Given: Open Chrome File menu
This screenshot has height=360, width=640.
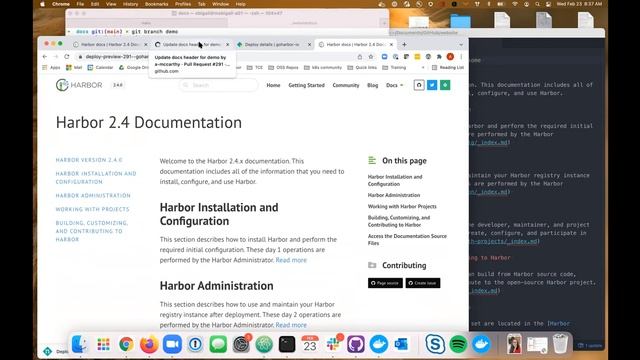Looking at the screenshot, I should tap(80, 4).
